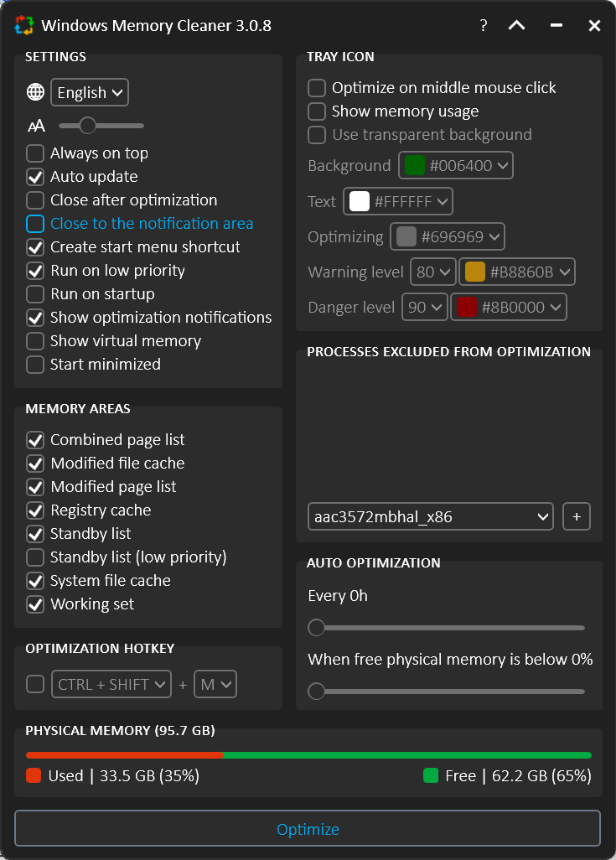Viewport: 616px width, 860px height.
Task: Click the Close to the notification area option
Action: [35, 224]
